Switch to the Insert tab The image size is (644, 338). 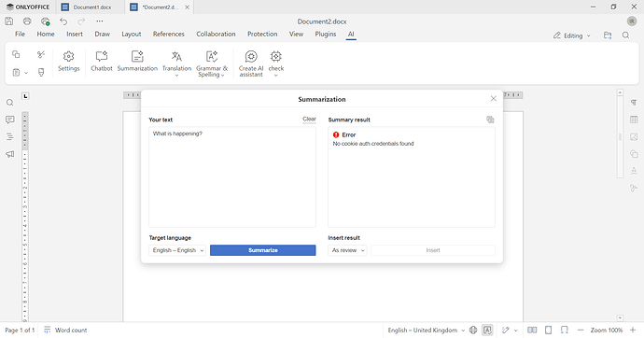tap(75, 35)
